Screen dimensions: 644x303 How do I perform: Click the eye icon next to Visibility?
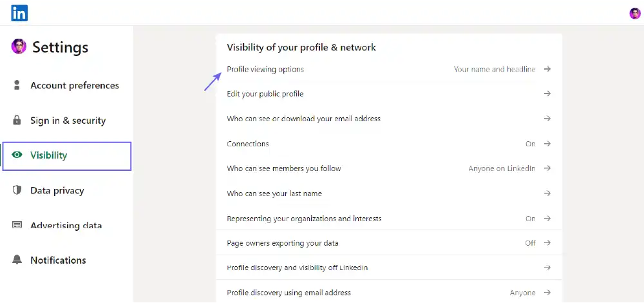coord(17,155)
